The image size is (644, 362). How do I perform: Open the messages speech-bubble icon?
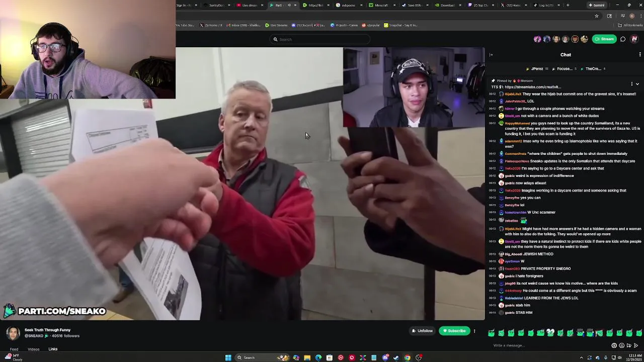[x=623, y=39]
